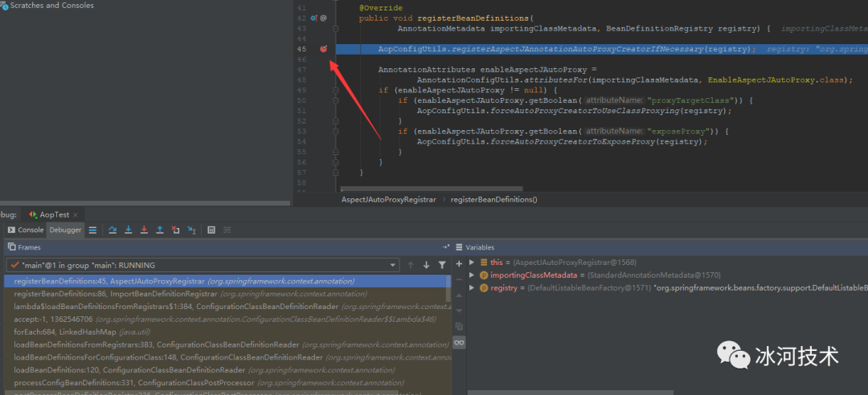This screenshot has width=868, height=395.
Task: Expand the registry variable node
Action: point(472,287)
